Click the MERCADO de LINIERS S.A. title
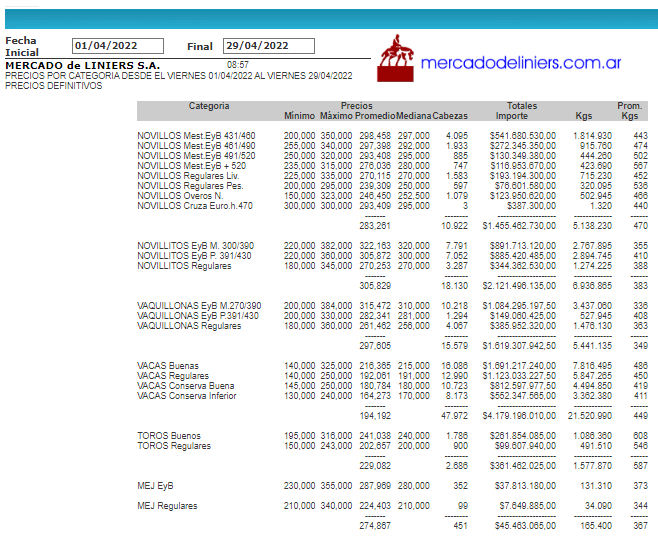This screenshot has height=536, width=658. tap(82, 65)
